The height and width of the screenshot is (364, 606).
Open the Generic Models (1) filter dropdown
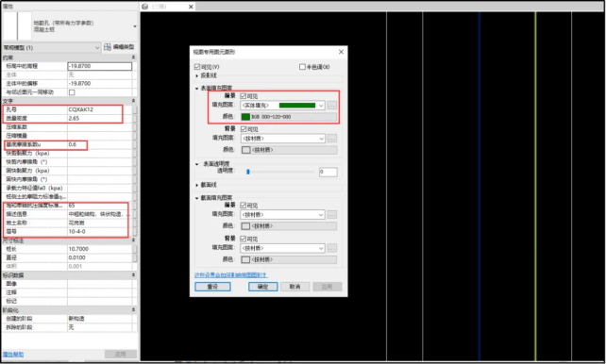tap(51, 47)
